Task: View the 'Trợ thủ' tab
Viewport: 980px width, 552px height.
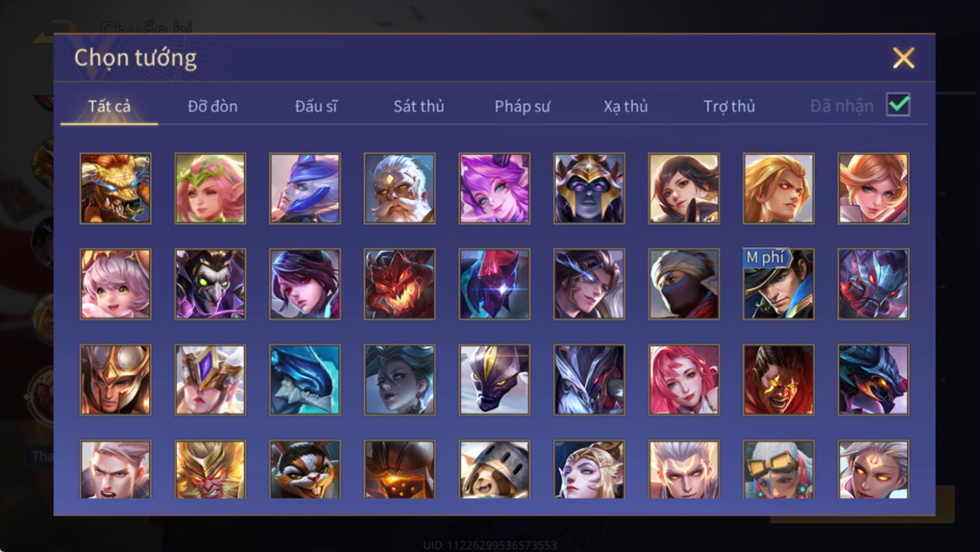Action: click(x=729, y=106)
